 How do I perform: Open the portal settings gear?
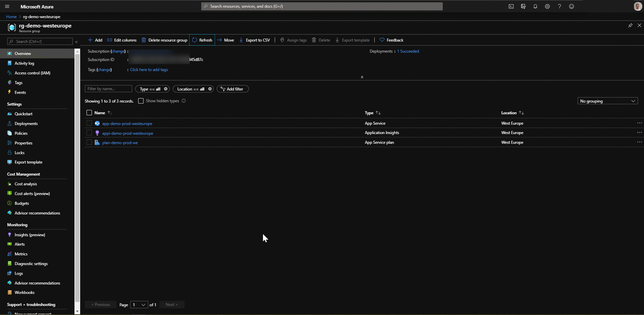pyautogui.click(x=547, y=6)
